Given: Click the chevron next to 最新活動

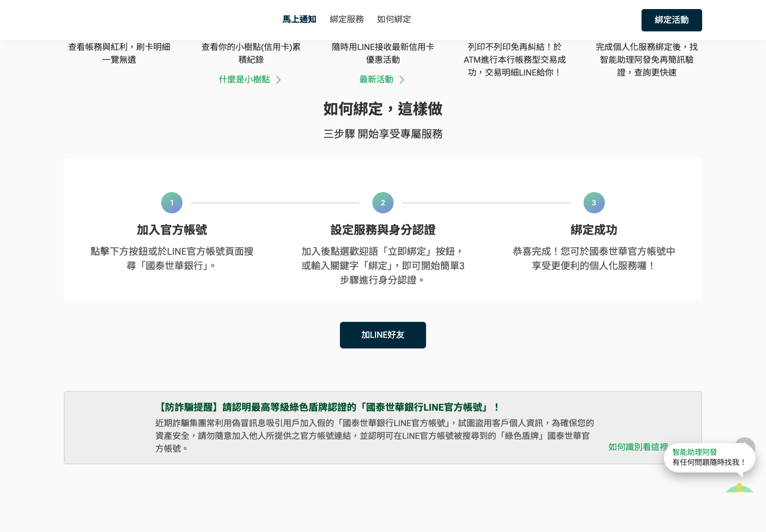Looking at the screenshot, I should 402,80.
